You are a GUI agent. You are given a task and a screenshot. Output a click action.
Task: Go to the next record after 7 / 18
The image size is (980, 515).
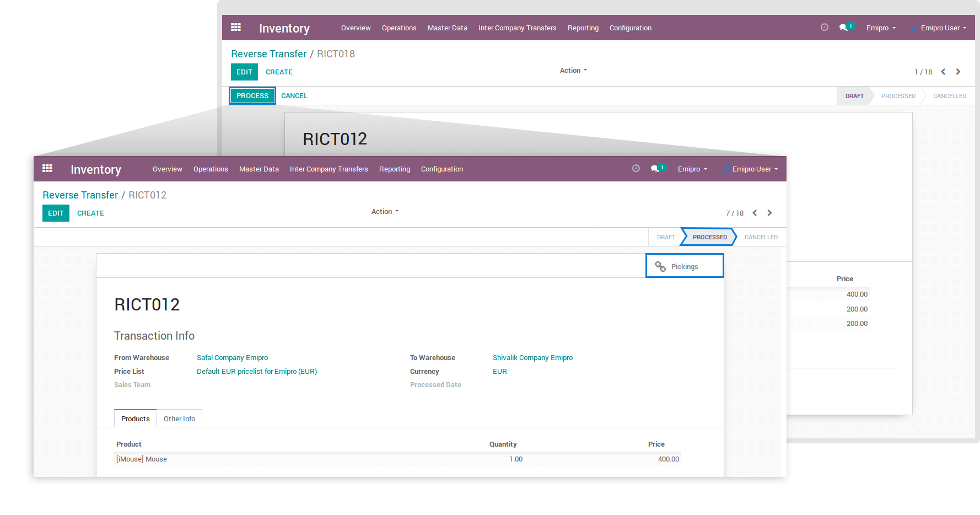pyautogui.click(x=769, y=213)
